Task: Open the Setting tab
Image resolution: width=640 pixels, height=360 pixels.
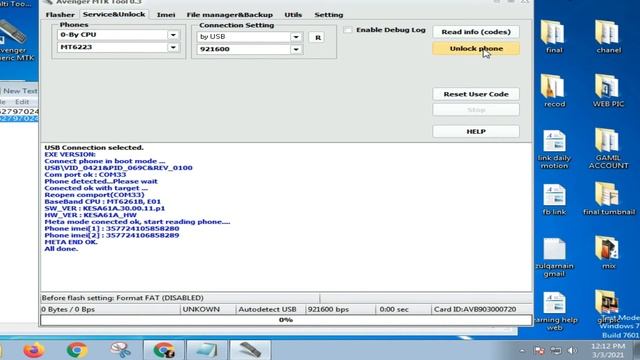Action: [x=329, y=15]
